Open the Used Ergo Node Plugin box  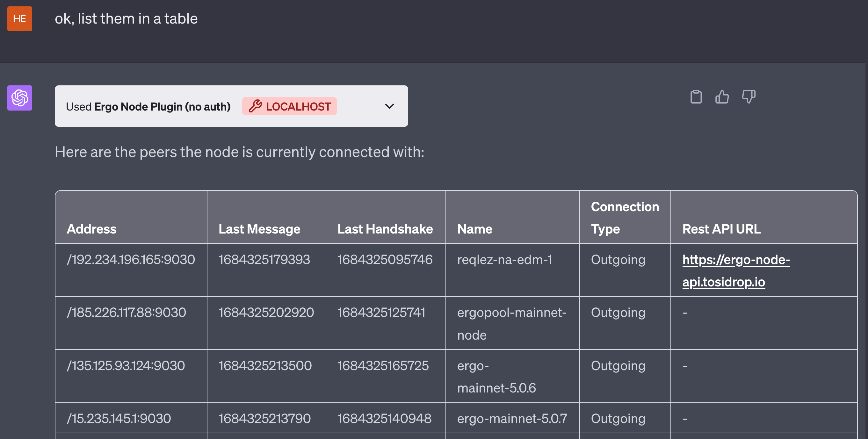[148, 106]
